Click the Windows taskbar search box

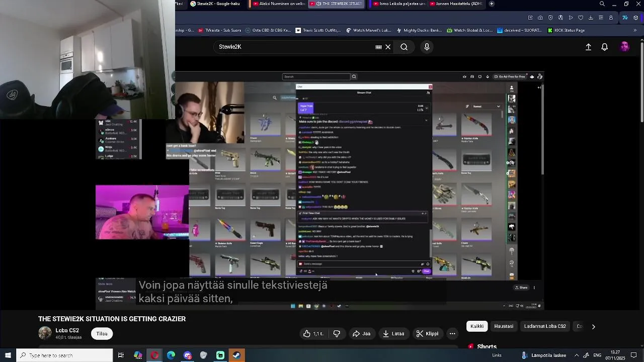pos(64,355)
